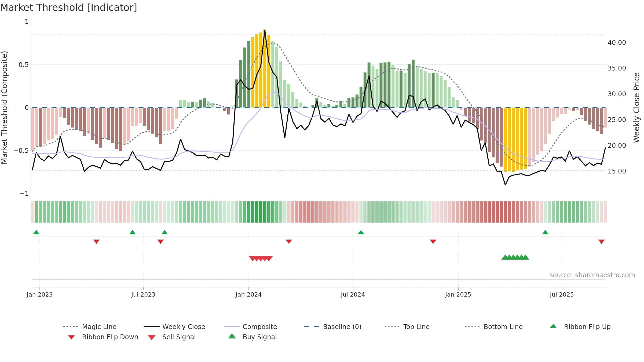Click the tallest yellow bar at the early 2024 peak

265,68
